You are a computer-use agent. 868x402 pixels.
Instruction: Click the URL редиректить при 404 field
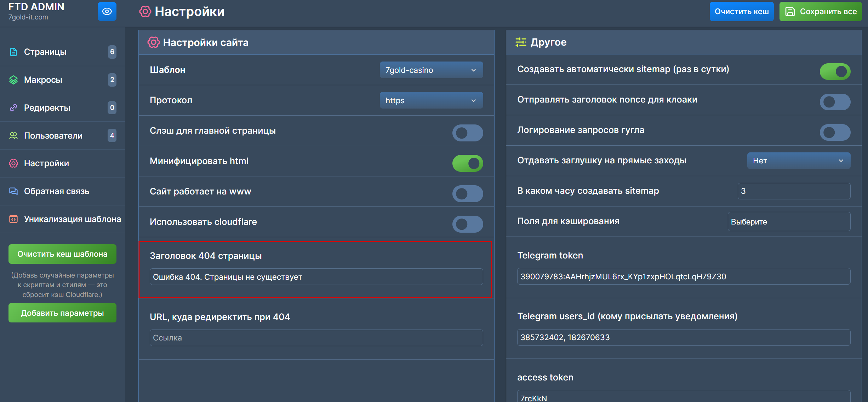pyautogui.click(x=316, y=338)
